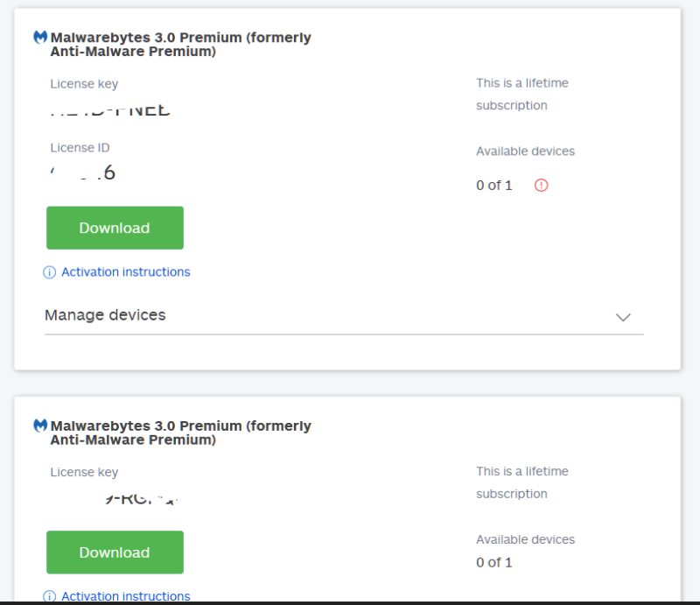Open Activation instructions link in the second card
Image resolution: width=700 pixels, height=605 pixels.
[x=125, y=596]
